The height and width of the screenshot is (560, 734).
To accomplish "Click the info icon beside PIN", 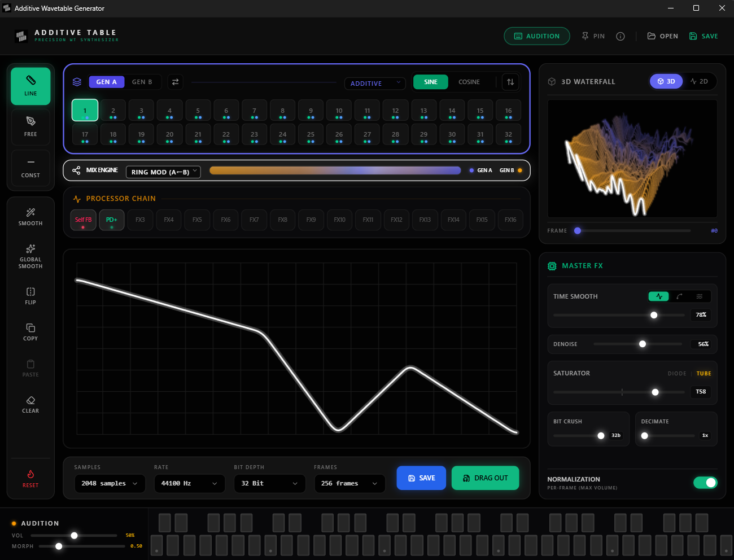I will tap(621, 36).
